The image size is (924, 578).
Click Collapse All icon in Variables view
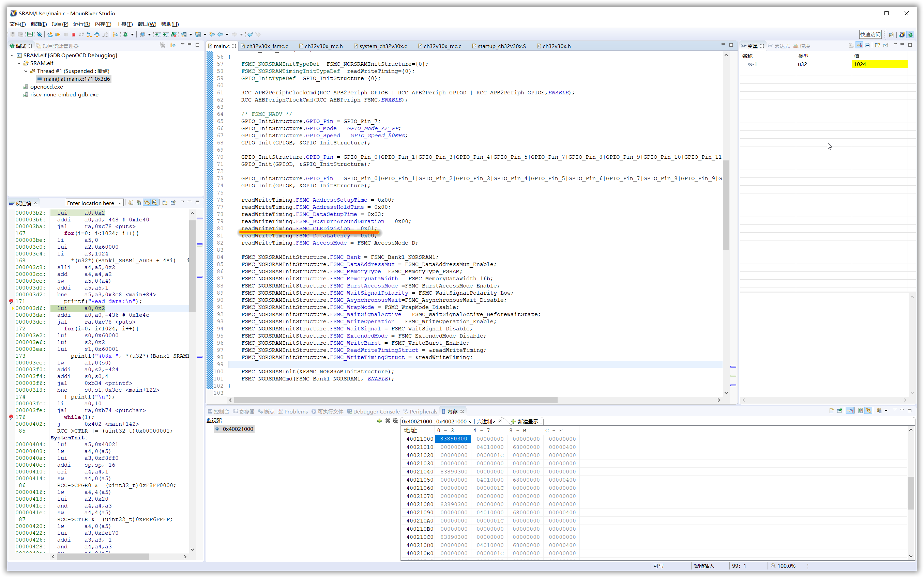867,45
